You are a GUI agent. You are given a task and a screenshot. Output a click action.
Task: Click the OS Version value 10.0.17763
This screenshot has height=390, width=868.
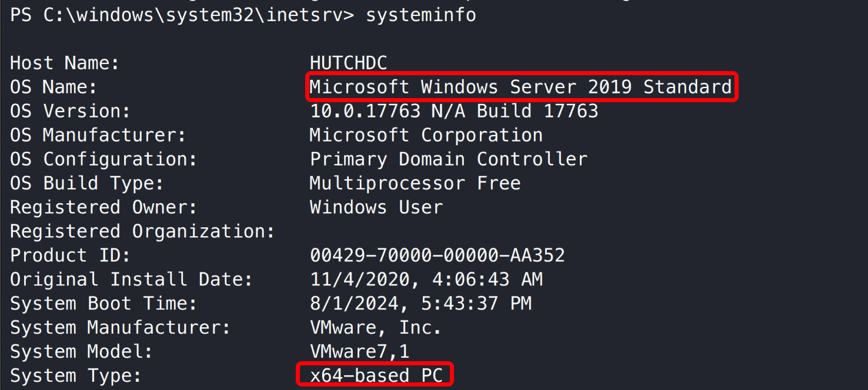(365, 111)
